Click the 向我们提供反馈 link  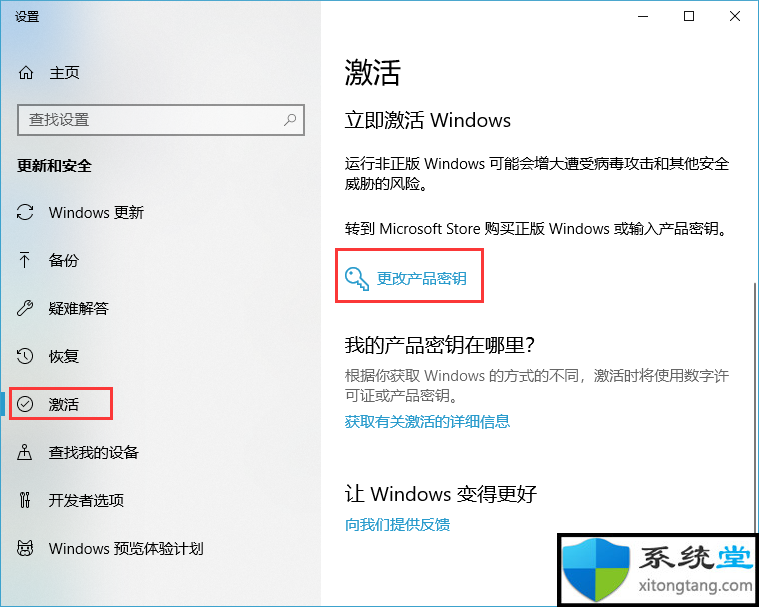[x=397, y=524]
